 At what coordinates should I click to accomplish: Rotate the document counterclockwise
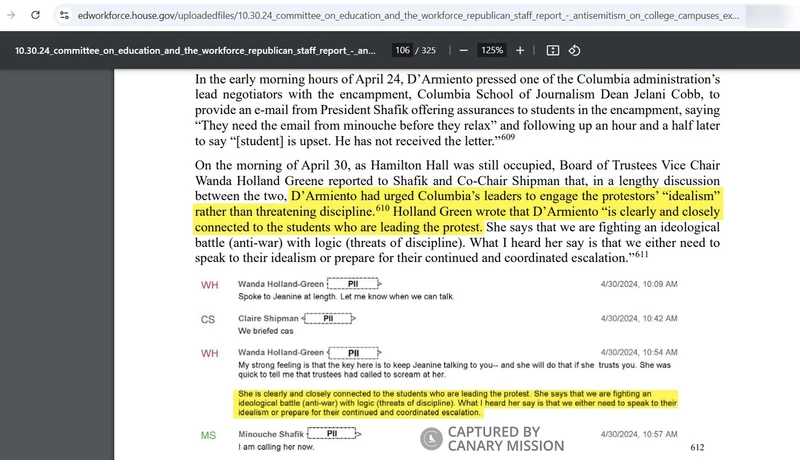click(x=574, y=50)
